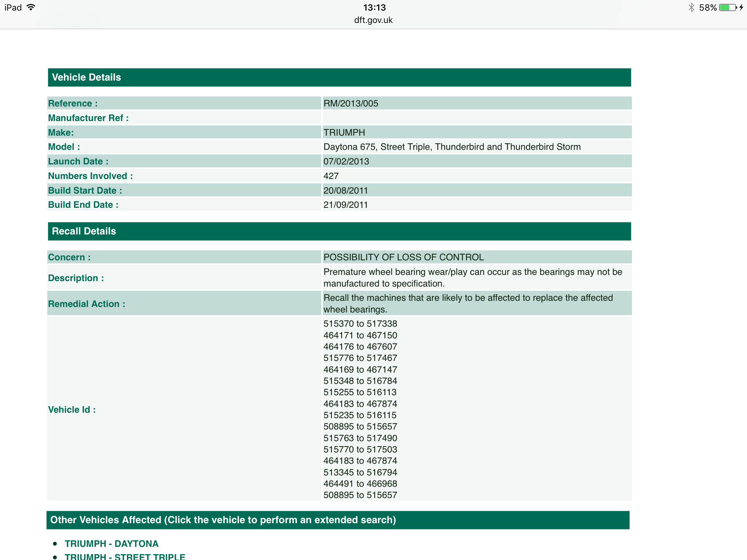Select launch date 07/02/2013

tap(346, 162)
